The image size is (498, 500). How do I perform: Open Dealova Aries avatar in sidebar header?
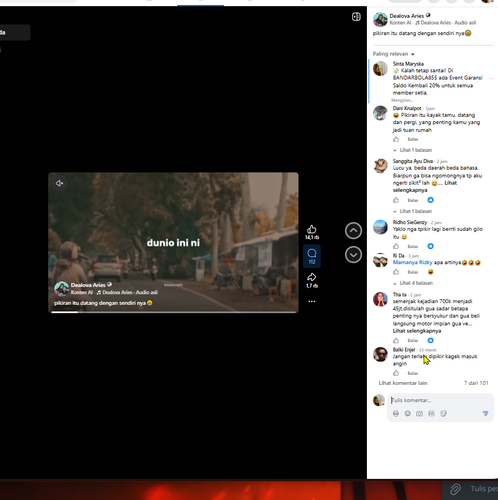pos(380,19)
